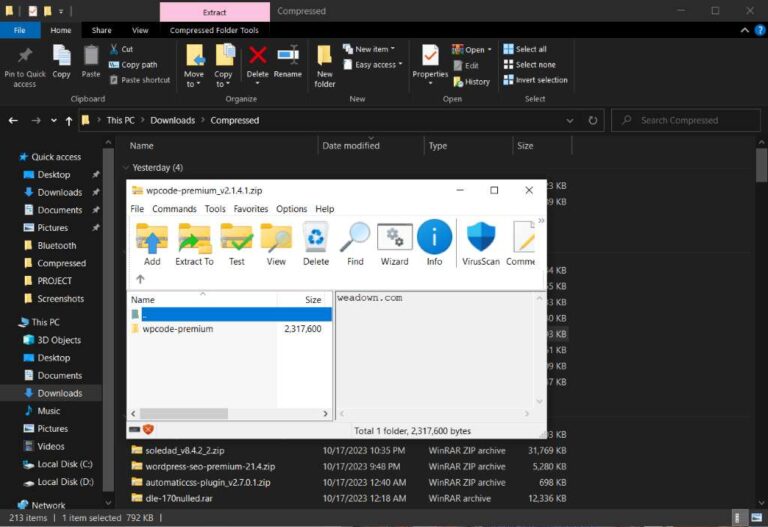Image resolution: width=768 pixels, height=527 pixels.
Task: Click Extract To in WinRAR toolbar
Action: tap(194, 244)
